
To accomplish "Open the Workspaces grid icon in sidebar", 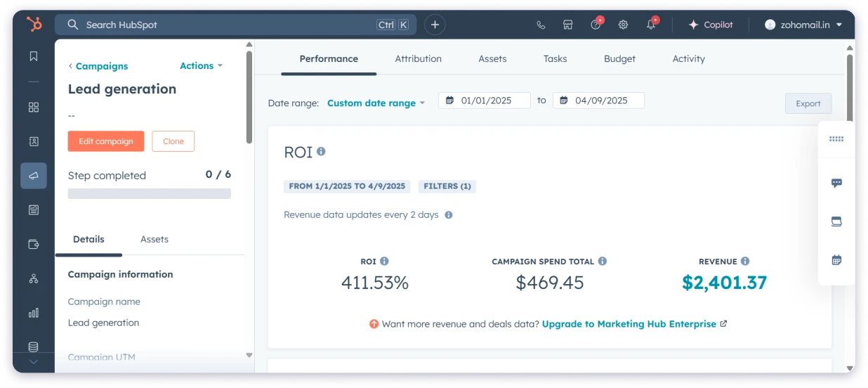I will pos(34,107).
